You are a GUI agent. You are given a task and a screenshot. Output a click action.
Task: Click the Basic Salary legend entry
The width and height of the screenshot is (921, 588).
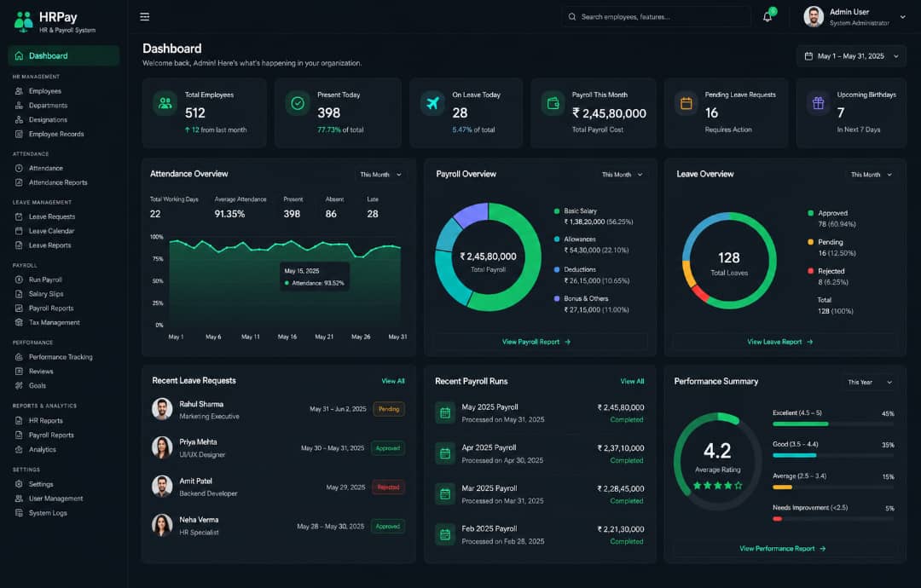594,216
